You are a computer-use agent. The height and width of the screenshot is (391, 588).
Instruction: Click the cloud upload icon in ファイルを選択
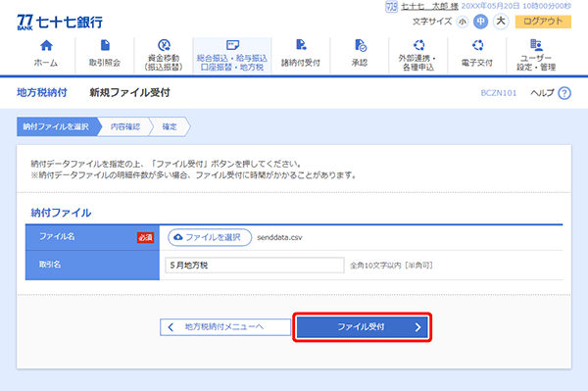178,237
